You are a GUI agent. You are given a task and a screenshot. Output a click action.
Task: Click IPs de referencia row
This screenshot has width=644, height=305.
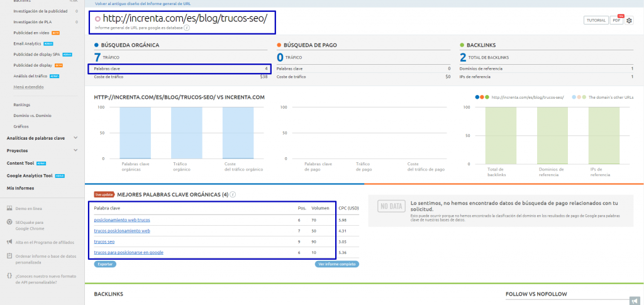click(x=547, y=77)
